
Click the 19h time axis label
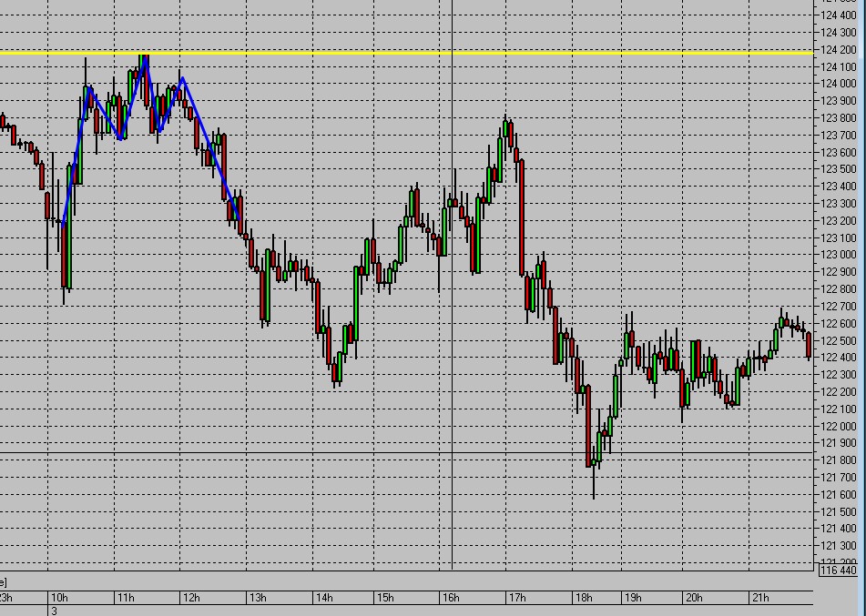(633, 598)
